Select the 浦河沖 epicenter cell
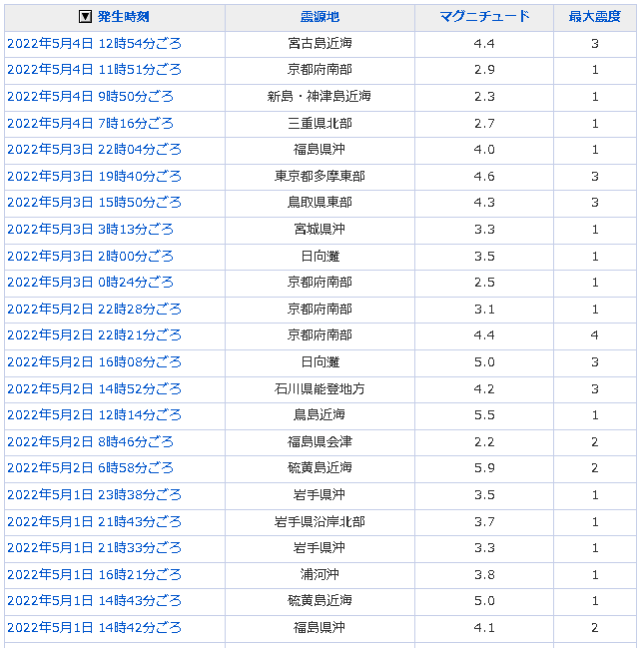644x648 pixels. point(320,575)
